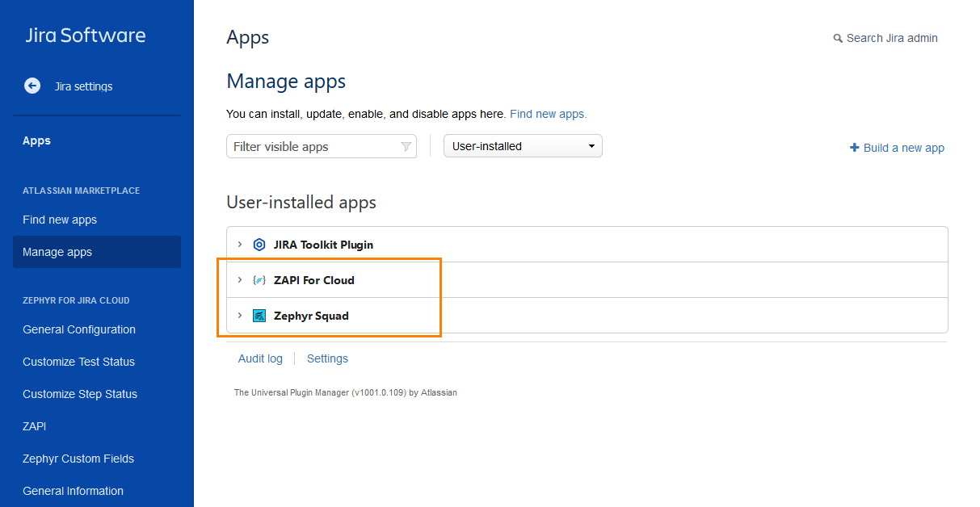Click the search magnifier near Search Jira admin

click(838, 37)
